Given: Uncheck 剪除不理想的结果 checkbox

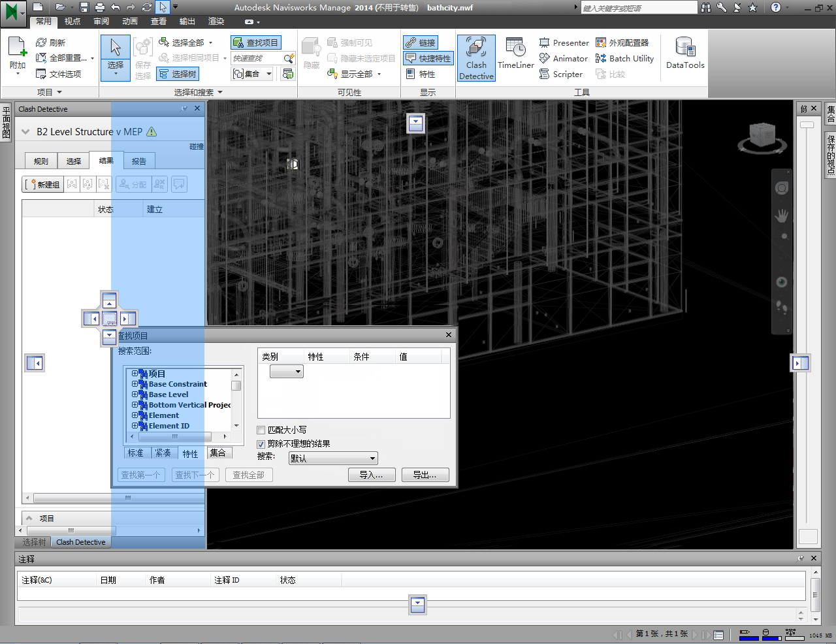Looking at the screenshot, I should 261,444.
